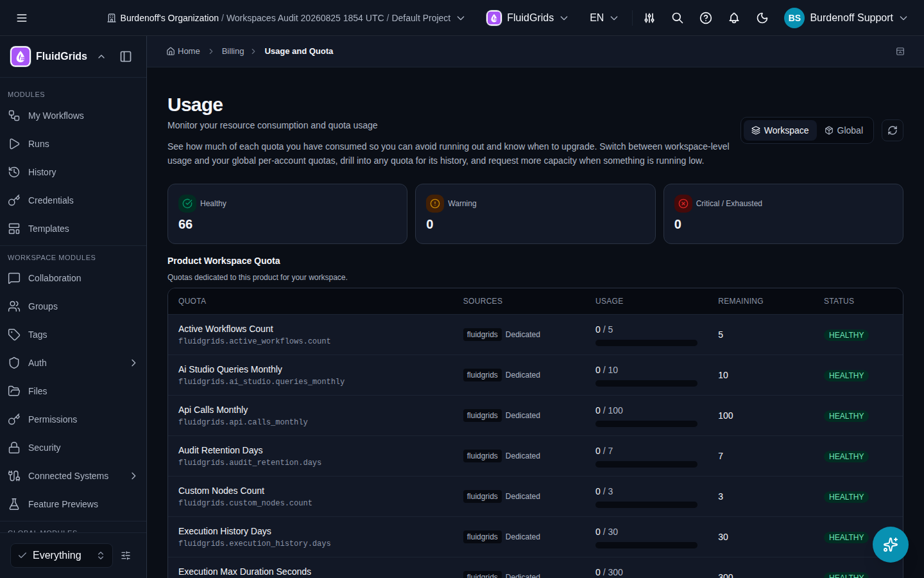The image size is (924, 578).
Task: Refresh the usage data
Action: pos(893,130)
